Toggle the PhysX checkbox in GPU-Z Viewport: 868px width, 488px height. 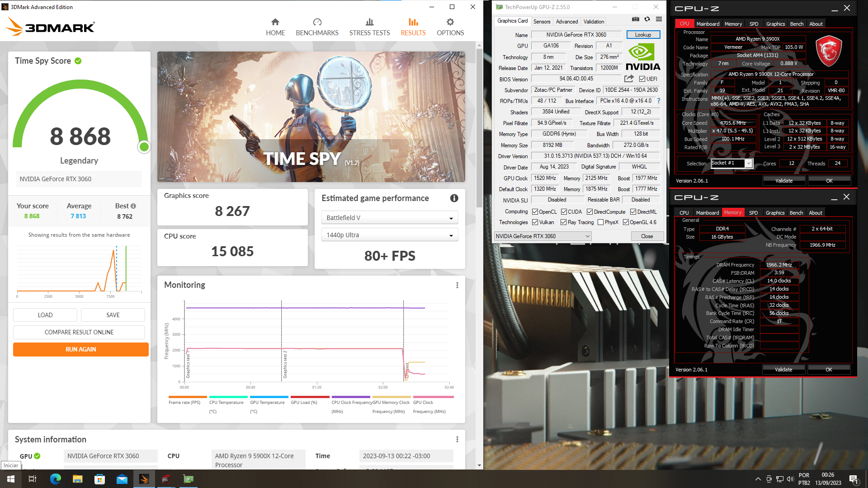pyautogui.click(x=600, y=222)
